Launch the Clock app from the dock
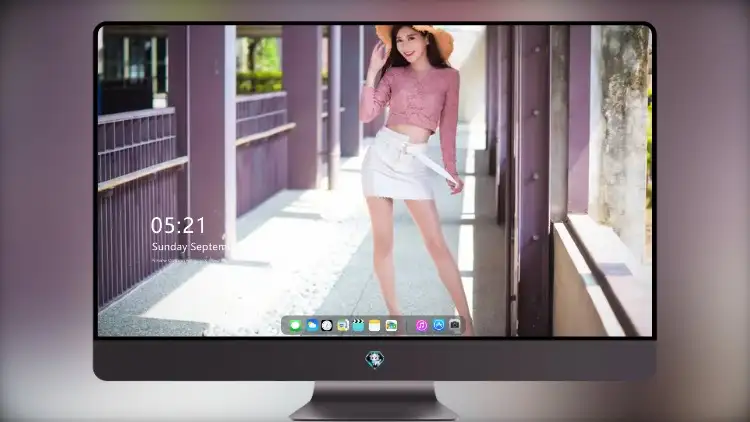The width and height of the screenshot is (750, 422). (327, 326)
